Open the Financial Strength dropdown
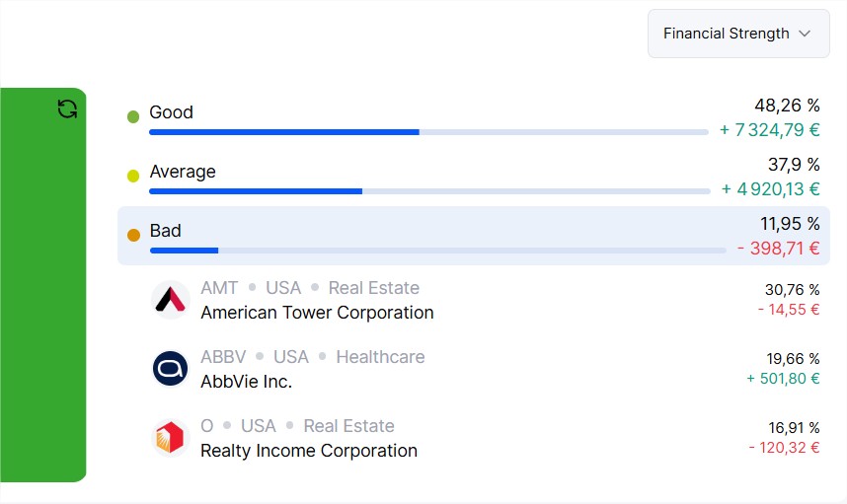This screenshot has height=504, width=847. click(738, 34)
